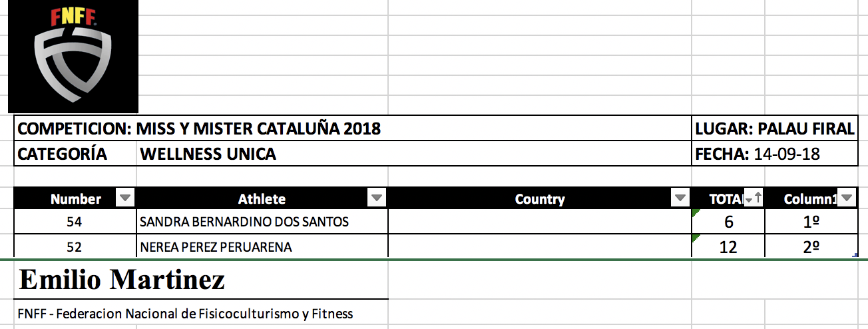Open the Column1 filter dropdown
This screenshot has height=329, width=868.
pyautogui.click(x=847, y=198)
